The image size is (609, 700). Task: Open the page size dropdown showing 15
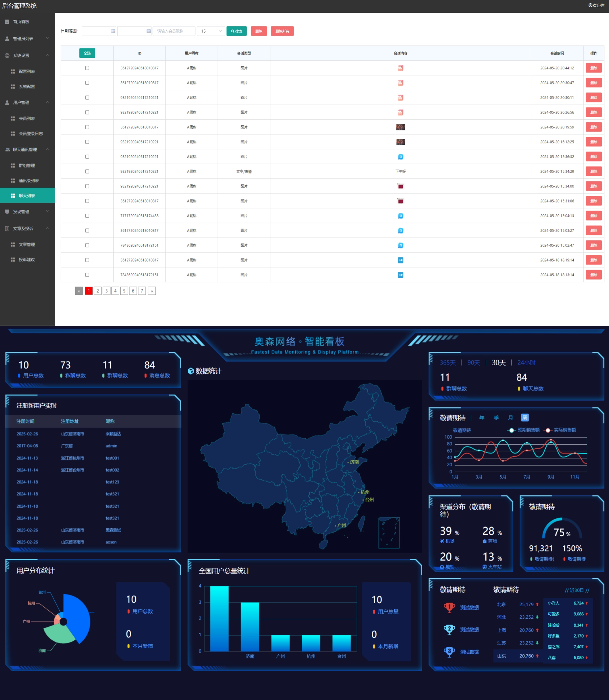click(x=211, y=31)
